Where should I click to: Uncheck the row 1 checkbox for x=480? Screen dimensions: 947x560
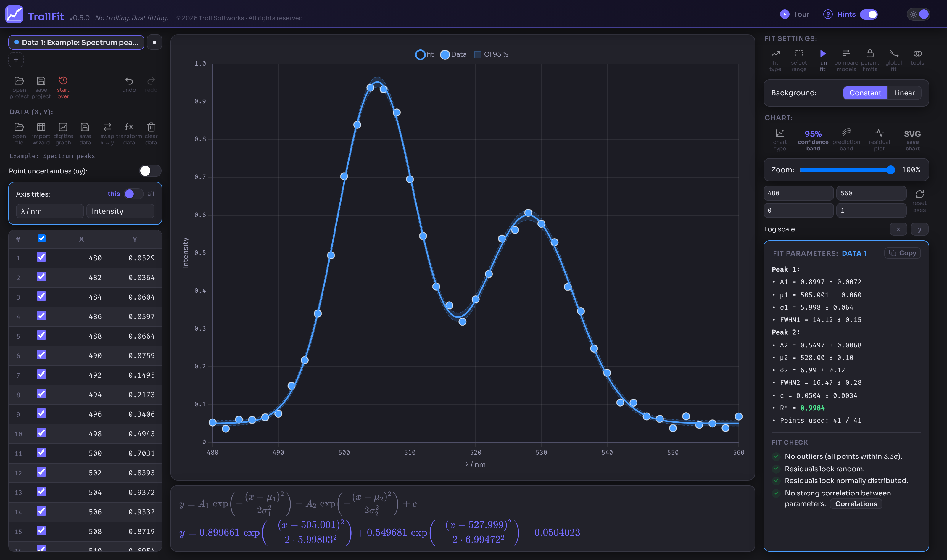[x=41, y=258]
